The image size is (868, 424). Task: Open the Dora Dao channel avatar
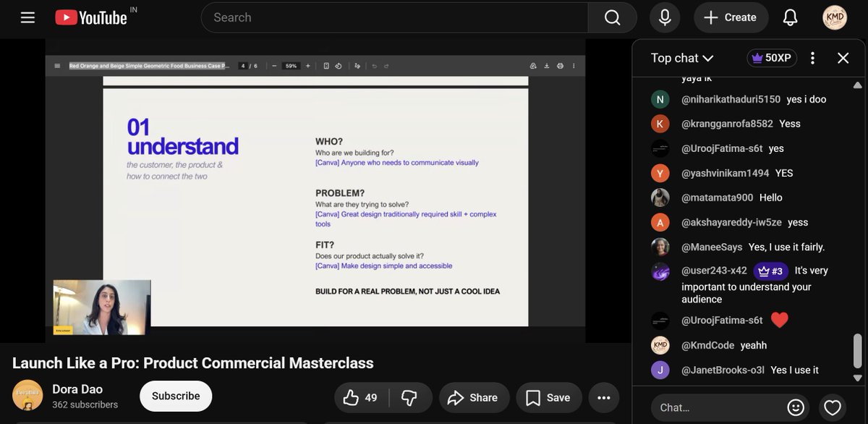[27, 395]
